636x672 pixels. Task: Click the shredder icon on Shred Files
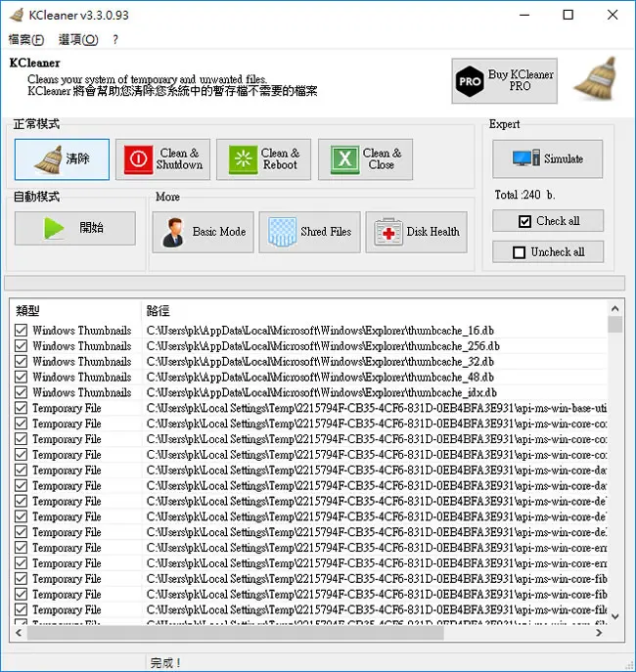[x=282, y=232]
